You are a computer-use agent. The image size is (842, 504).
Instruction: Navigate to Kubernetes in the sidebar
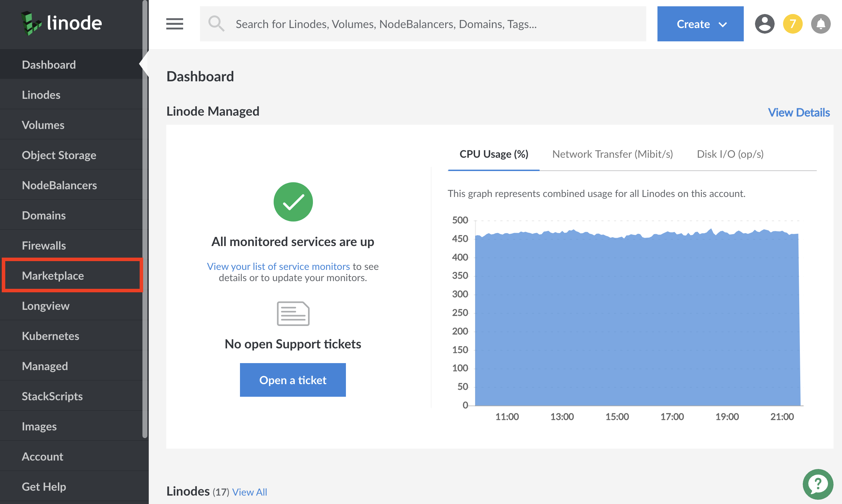coord(51,336)
